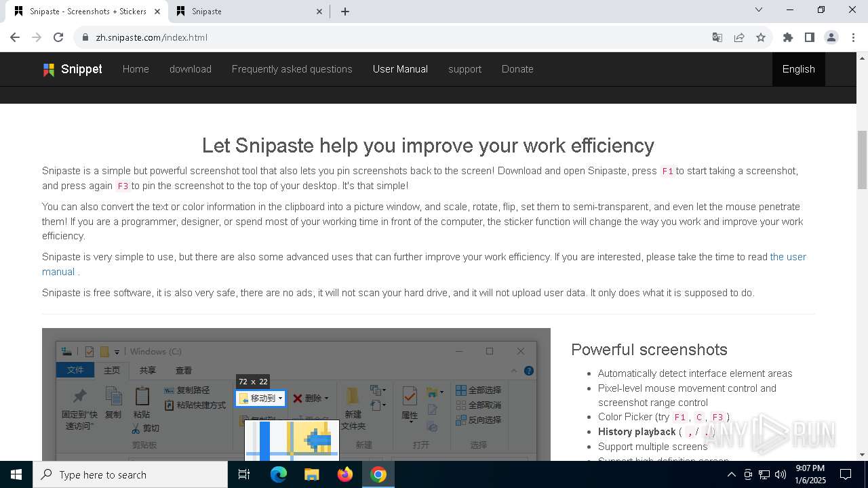868x488 pixels.
Task: Launch Microsoft Edge from taskbar
Action: [279, 474]
